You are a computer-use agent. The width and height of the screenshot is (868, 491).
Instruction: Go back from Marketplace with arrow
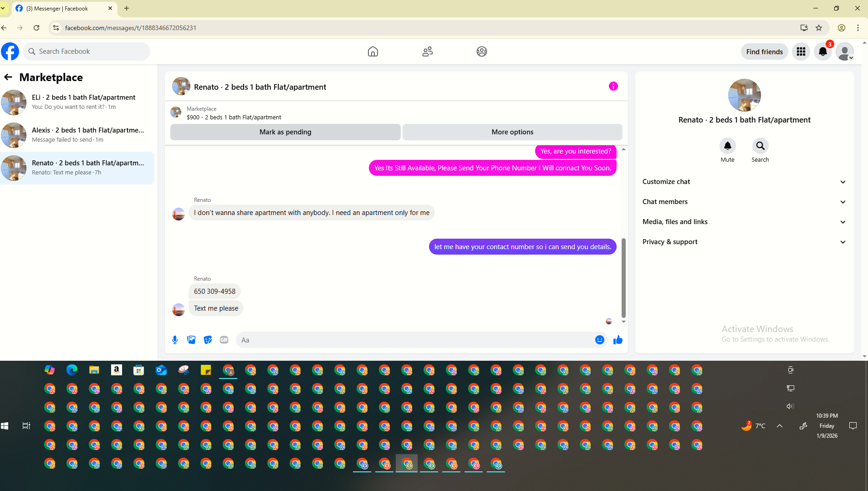8,77
